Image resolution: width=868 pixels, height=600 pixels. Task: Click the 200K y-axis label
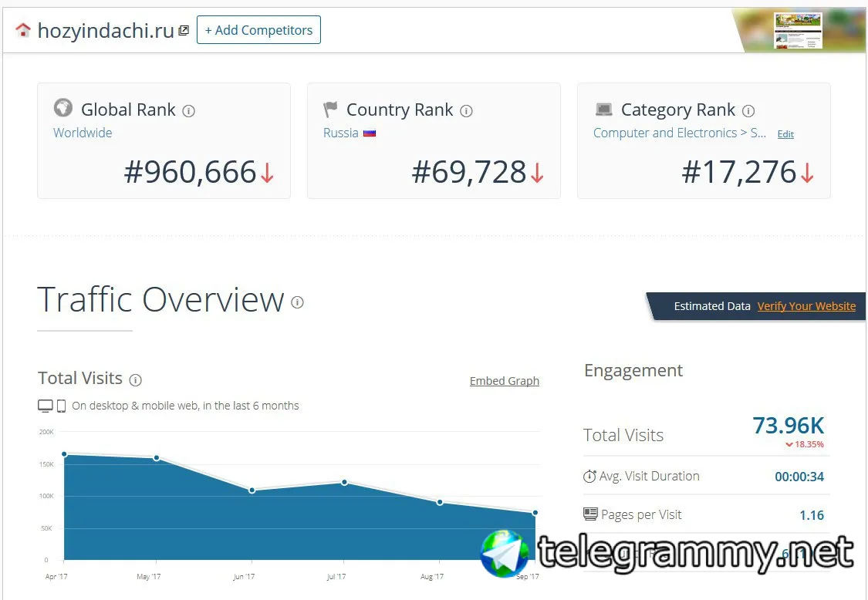46,432
